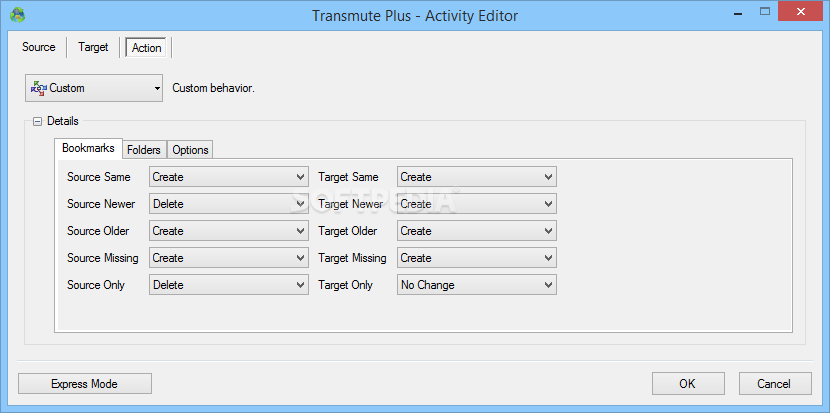Open the Target Older dropdown
830x413 pixels.
tap(476, 231)
